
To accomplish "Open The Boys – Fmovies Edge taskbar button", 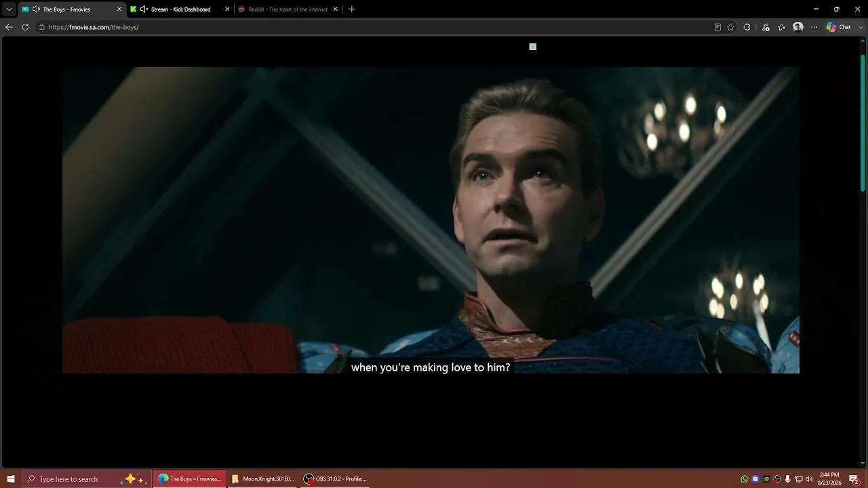I will pyautogui.click(x=189, y=479).
